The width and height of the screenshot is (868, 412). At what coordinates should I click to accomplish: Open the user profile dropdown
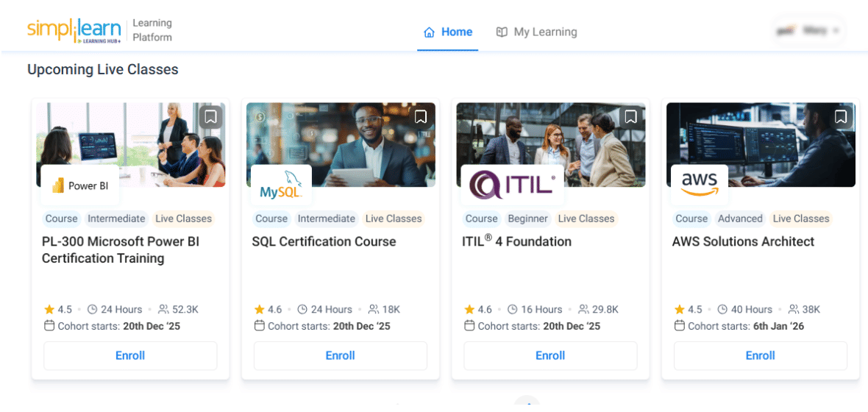tap(808, 31)
